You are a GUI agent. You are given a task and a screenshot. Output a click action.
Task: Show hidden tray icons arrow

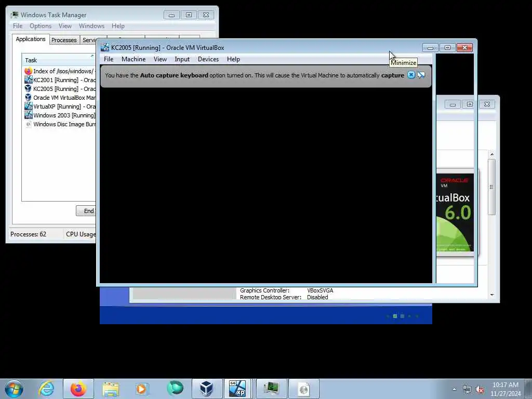pyautogui.click(x=454, y=389)
